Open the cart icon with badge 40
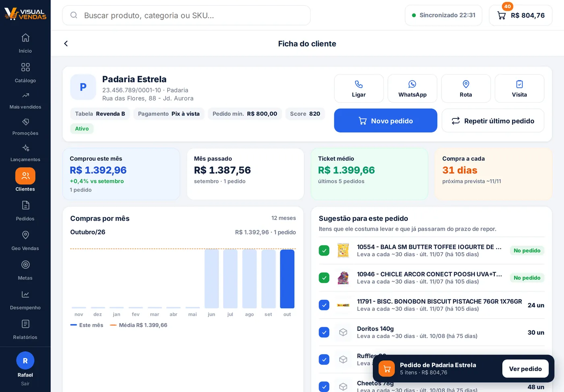 502,15
